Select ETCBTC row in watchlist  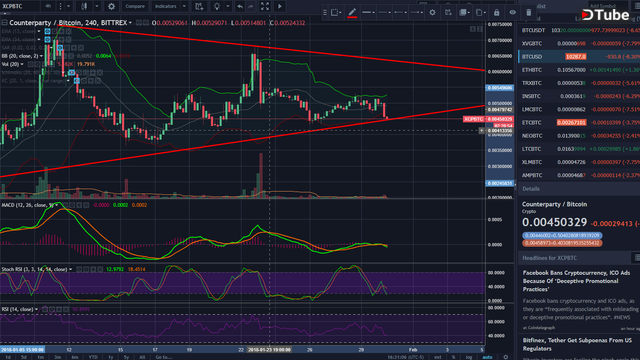click(579, 122)
